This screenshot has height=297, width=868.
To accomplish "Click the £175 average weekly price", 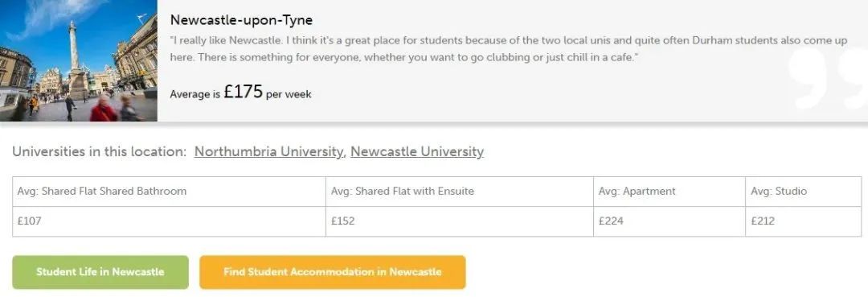I will tap(243, 92).
